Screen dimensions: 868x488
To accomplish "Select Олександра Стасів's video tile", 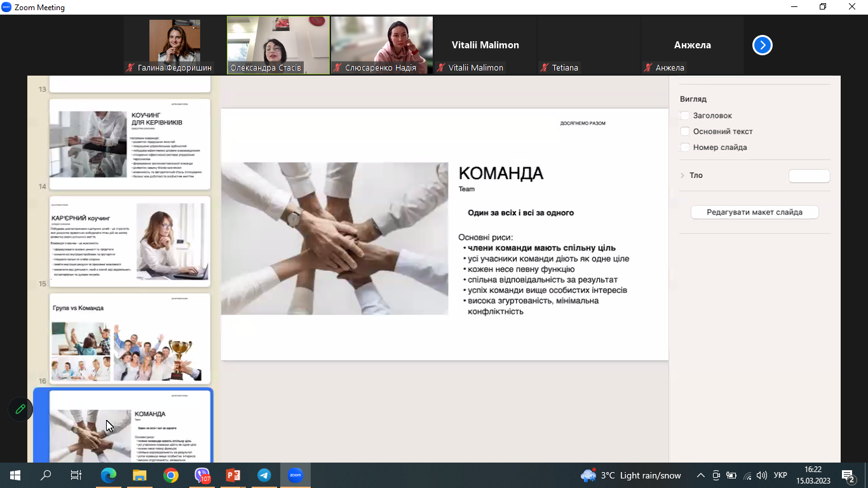I will point(278,45).
